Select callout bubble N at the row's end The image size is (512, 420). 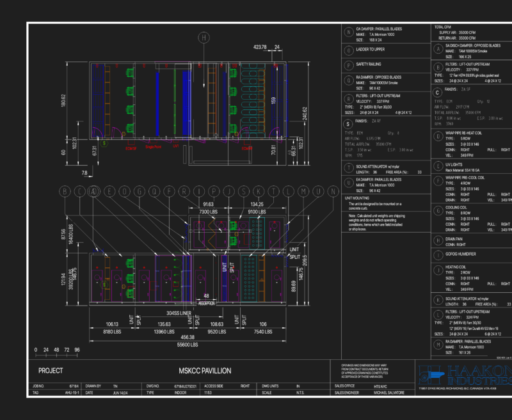(x=333, y=191)
